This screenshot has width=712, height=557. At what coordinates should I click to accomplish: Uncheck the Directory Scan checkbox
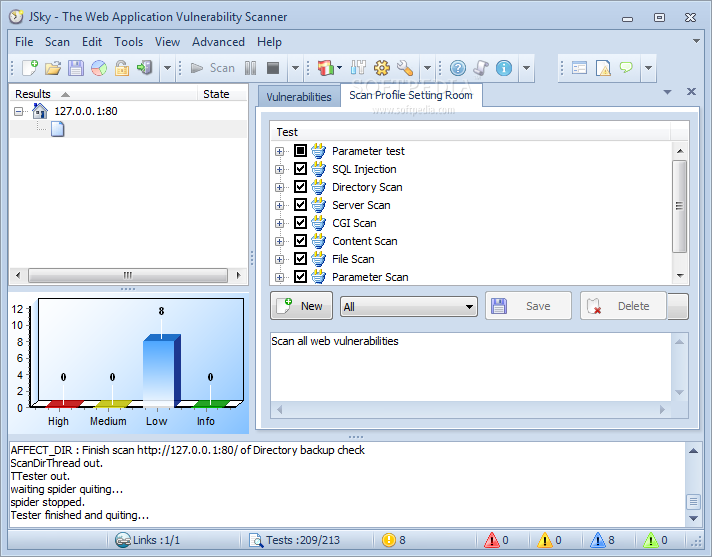point(300,187)
